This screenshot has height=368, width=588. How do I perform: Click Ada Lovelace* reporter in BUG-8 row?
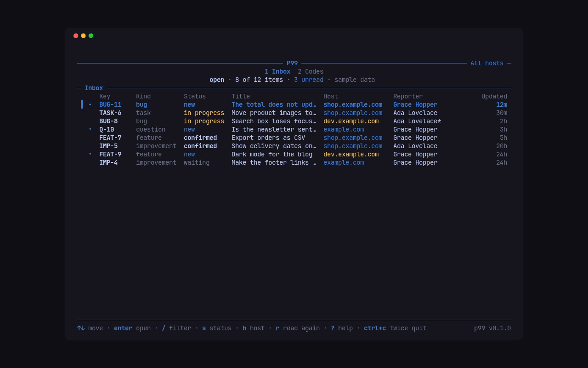(417, 121)
